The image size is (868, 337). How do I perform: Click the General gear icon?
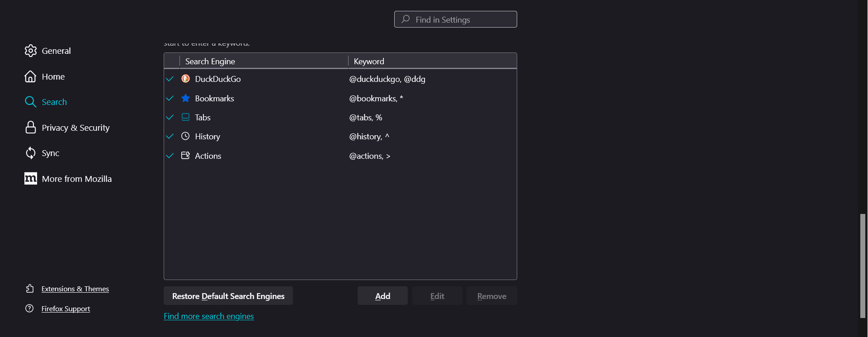30,51
